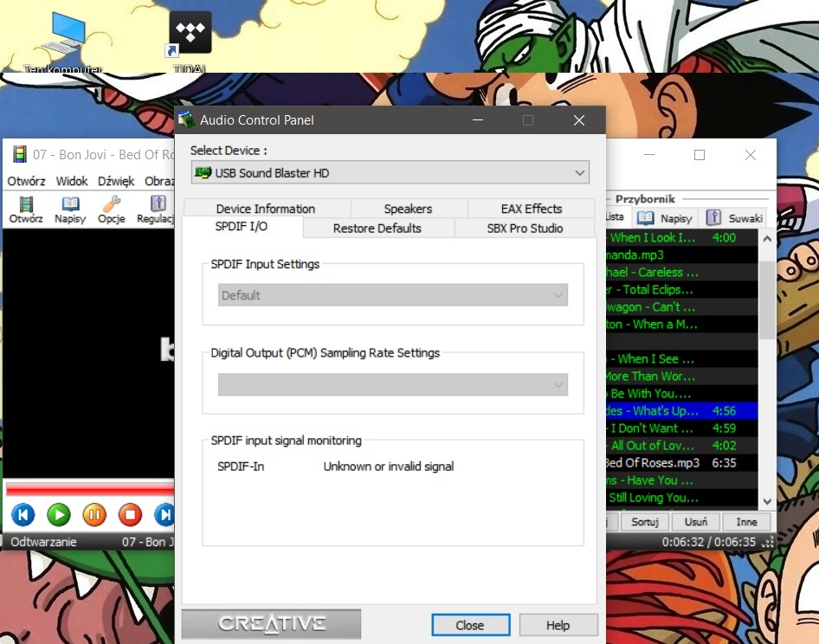Screen dimensions: 819x644
Task: Switch to the EAX Effects tab
Action: click(531, 209)
